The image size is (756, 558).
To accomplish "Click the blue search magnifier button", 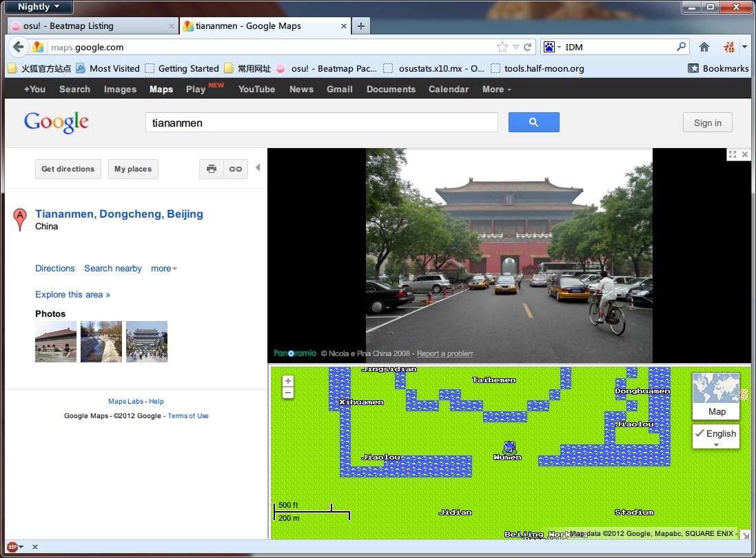I will 533,123.
